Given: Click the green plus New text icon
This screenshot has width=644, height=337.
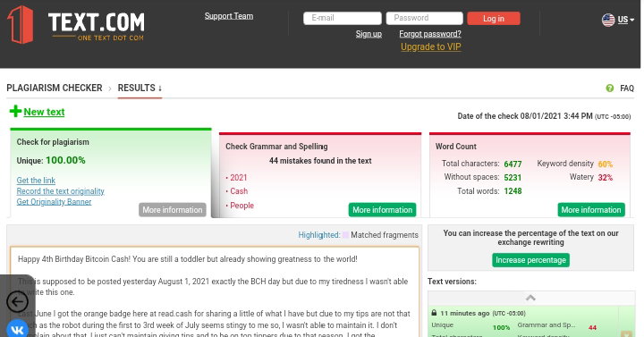Looking at the screenshot, I should click(x=15, y=111).
